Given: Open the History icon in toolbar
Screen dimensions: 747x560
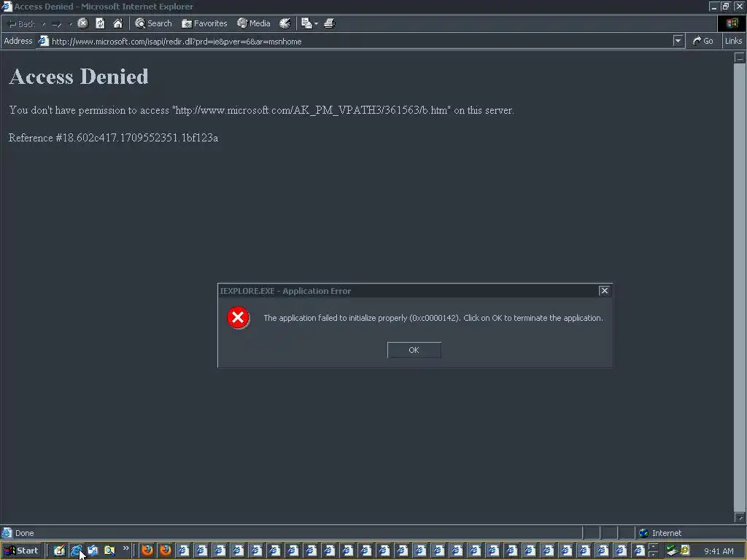Looking at the screenshot, I should pos(285,23).
